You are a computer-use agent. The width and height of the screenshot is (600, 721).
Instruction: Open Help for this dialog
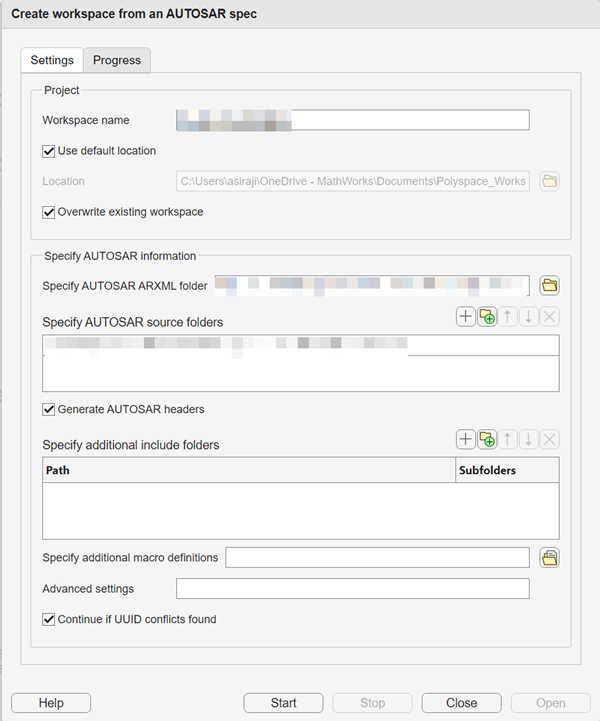51,703
